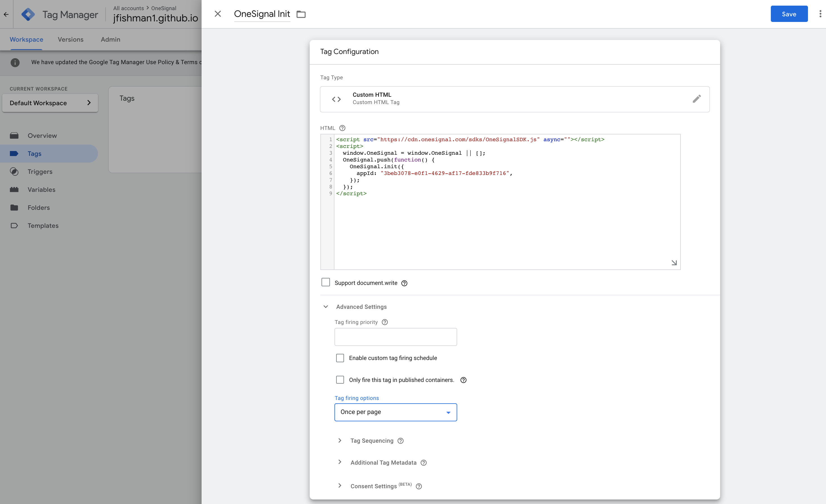Click the OneSignal Init tag name field
Screen dimensions: 826x504
[x=262, y=14]
